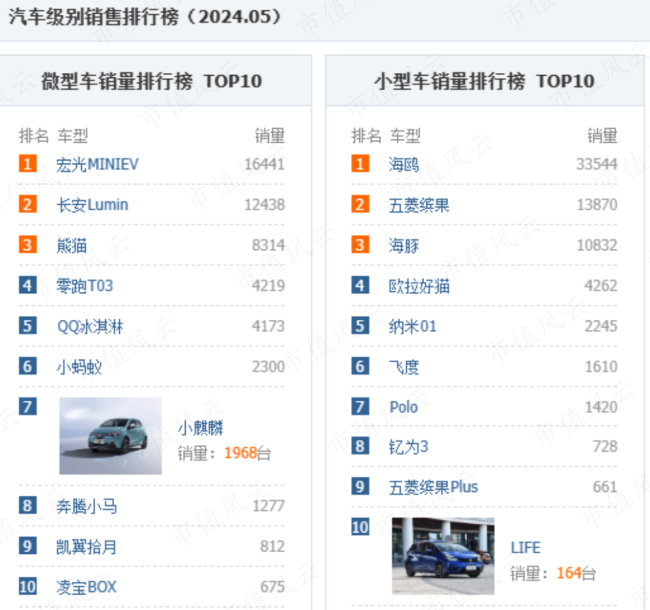Open the 欧拉好猫 model link
The height and width of the screenshot is (610, 650).
(x=419, y=286)
